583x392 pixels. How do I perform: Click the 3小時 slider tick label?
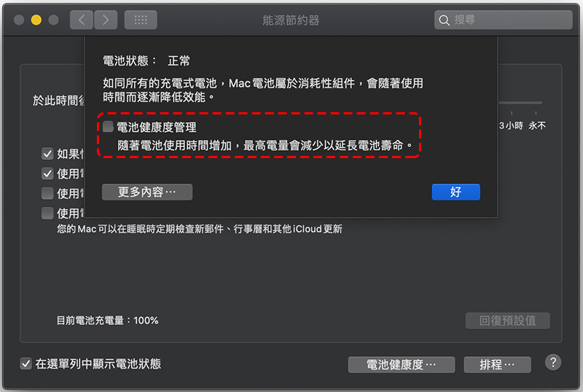511,126
